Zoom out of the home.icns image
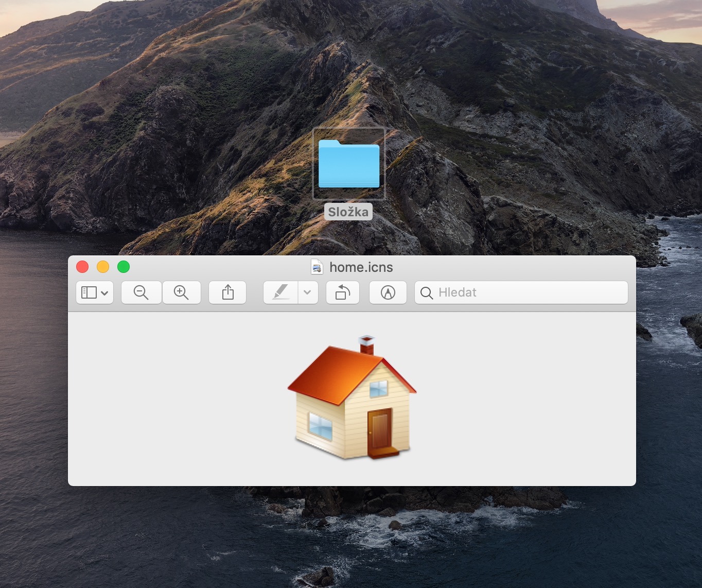 point(142,292)
